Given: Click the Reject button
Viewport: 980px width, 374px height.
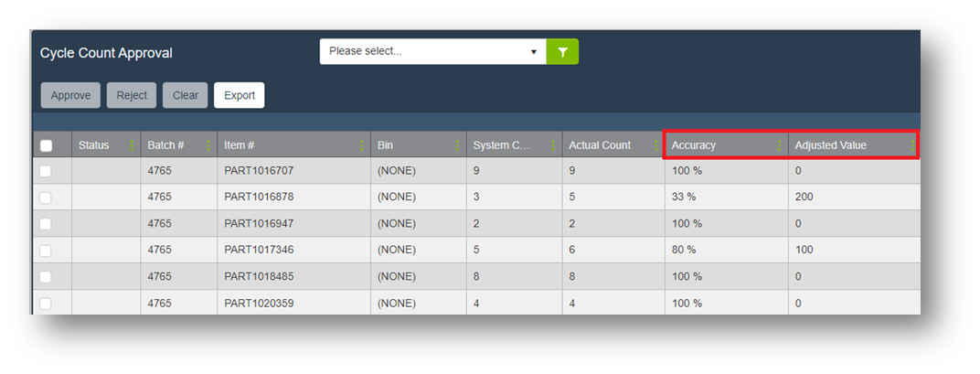Looking at the screenshot, I should [x=132, y=95].
